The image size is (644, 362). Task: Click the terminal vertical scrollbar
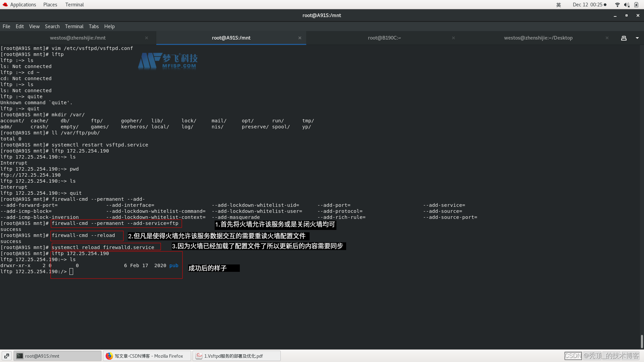(x=642, y=341)
